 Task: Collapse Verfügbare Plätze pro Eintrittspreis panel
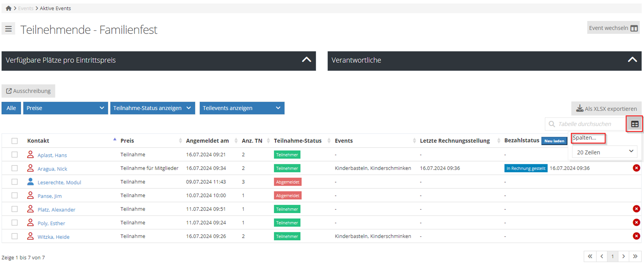tap(306, 60)
